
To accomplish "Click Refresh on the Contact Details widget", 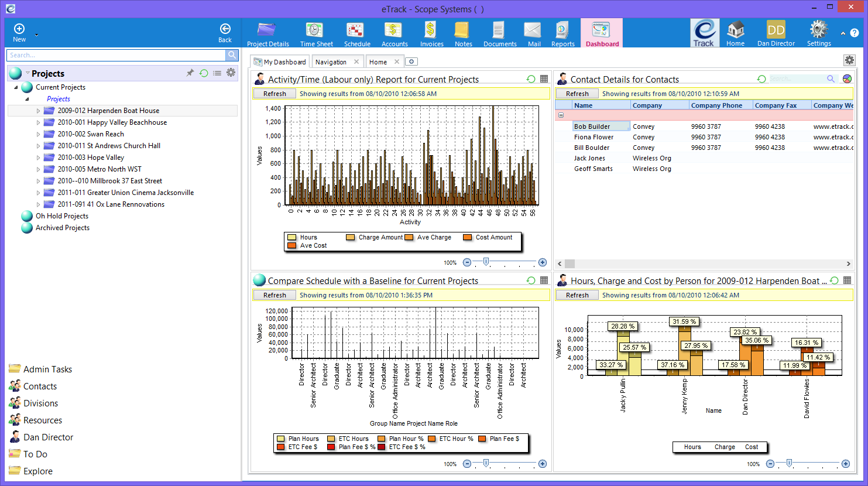I will (x=577, y=93).
